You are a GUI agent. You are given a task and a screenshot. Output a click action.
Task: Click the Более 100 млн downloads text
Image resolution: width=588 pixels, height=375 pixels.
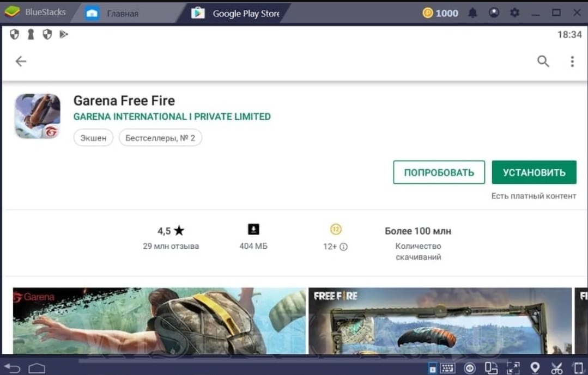pyautogui.click(x=418, y=231)
